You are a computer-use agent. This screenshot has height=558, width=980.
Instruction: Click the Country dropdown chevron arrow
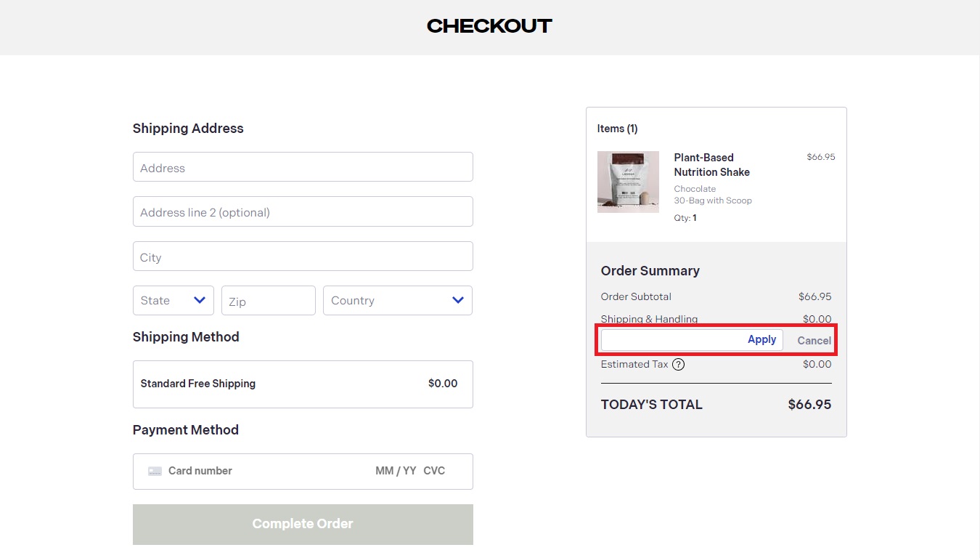[x=458, y=300]
